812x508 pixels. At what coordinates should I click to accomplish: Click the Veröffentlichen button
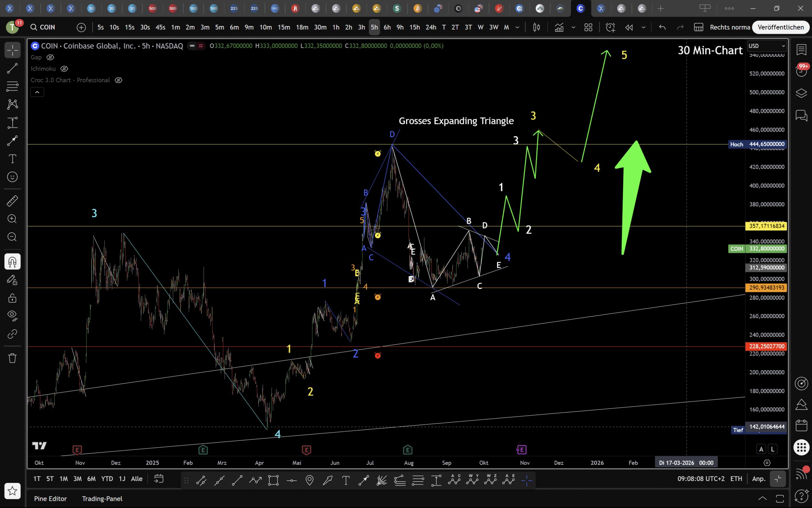pyautogui.click(x=780, y=27)
